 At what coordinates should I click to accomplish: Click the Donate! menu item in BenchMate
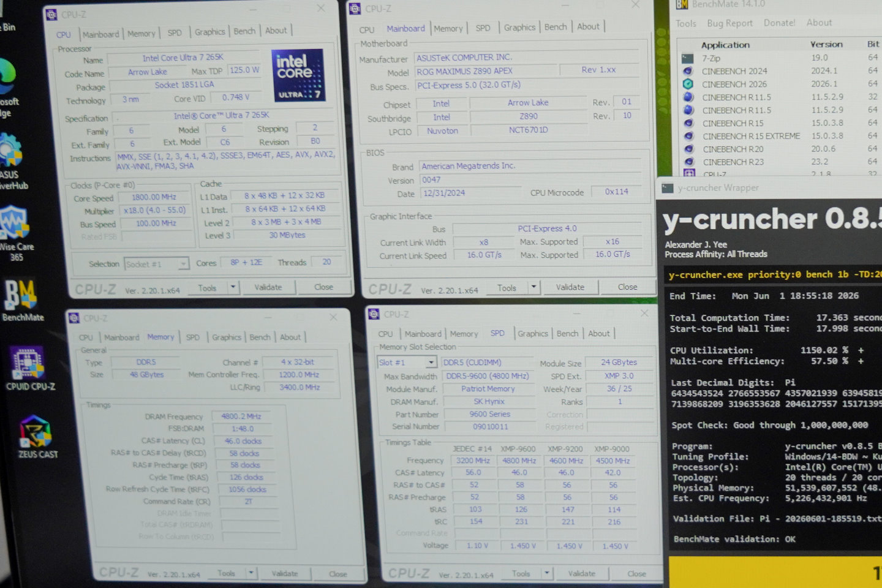pos(779,23)
